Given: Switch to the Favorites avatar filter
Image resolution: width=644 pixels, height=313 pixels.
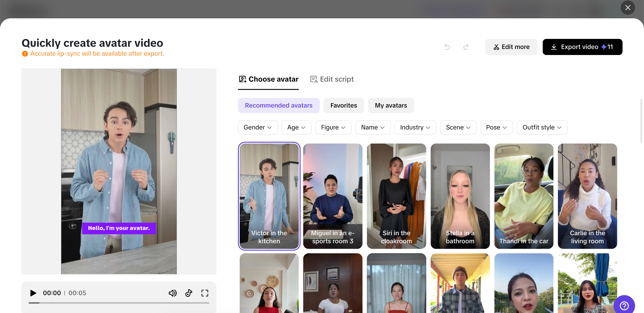Looking at the screenshot, I should point(343,105).
